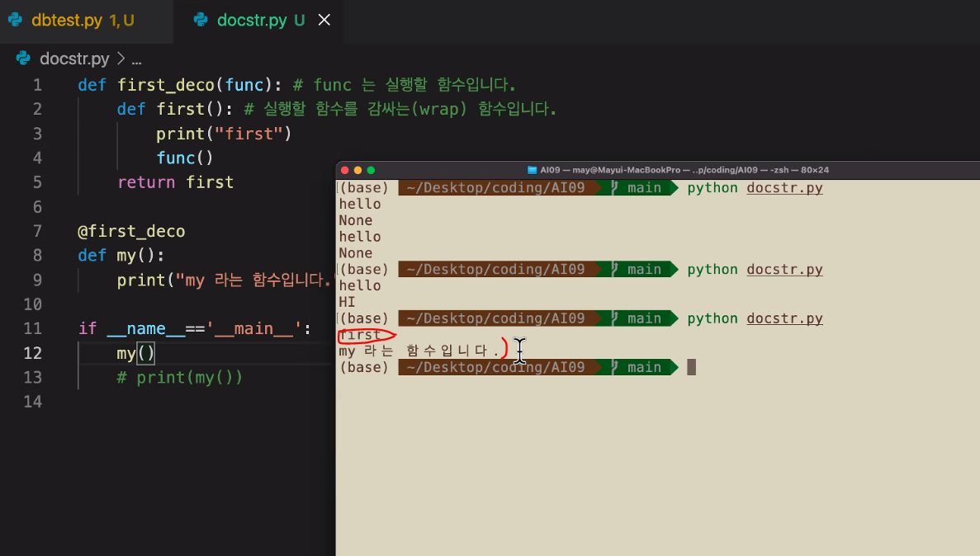The width and height of the screenshot is (980, 556).
Task: Click the first 'None' output in terminal
Action: coord(356,220)
